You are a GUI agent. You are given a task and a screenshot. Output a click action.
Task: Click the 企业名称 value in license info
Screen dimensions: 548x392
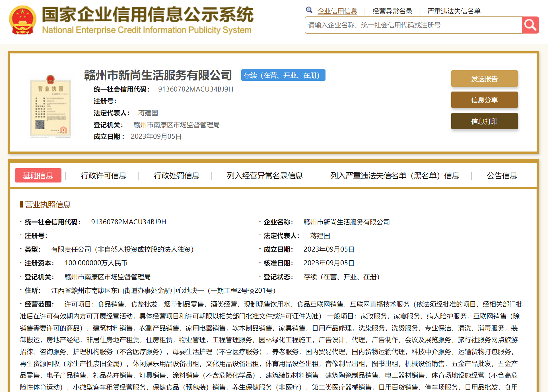tap(347, 222)
